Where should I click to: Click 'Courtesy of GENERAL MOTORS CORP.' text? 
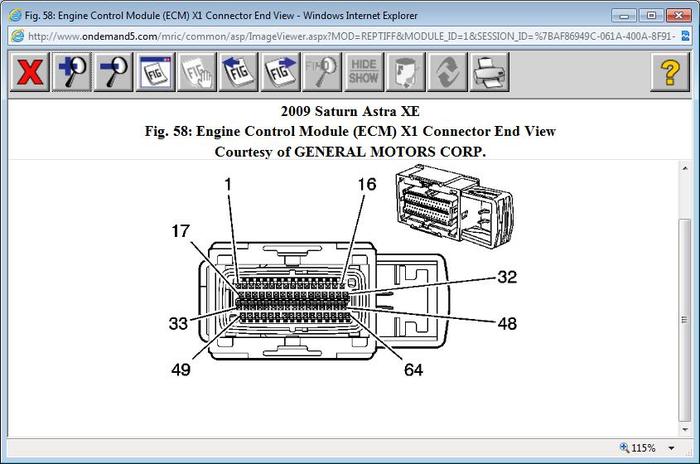pos(350,152)
